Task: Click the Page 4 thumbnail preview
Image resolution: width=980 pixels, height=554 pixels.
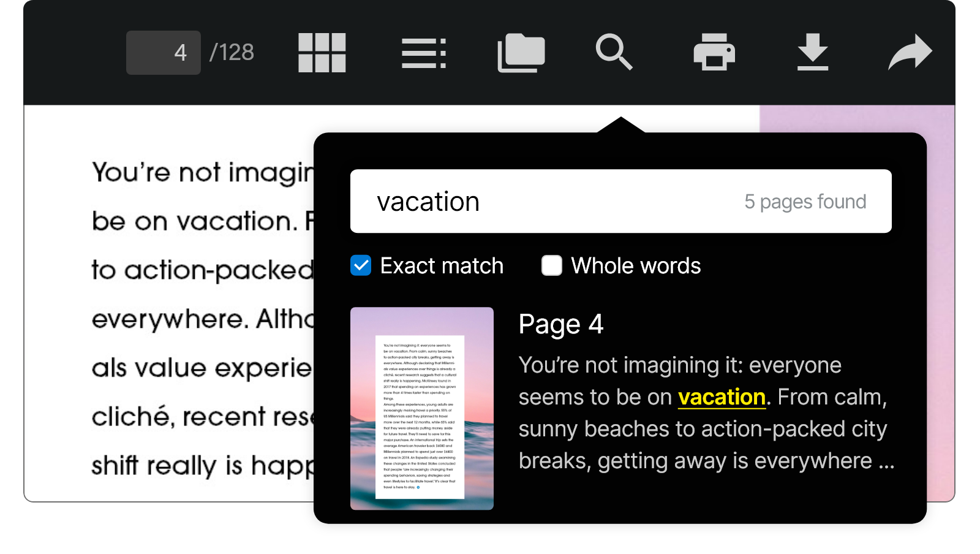Action: pyautogui.click(x=421, y=408)
